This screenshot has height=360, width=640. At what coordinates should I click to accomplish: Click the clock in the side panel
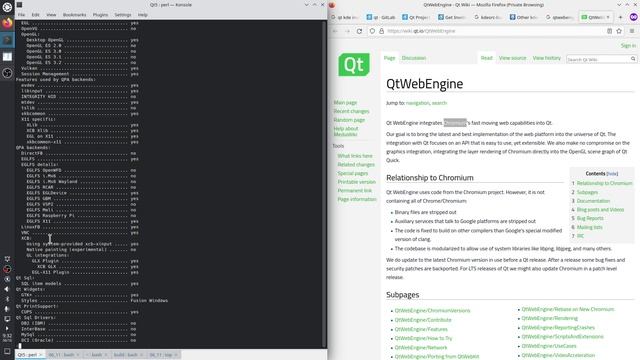(7, 338)
